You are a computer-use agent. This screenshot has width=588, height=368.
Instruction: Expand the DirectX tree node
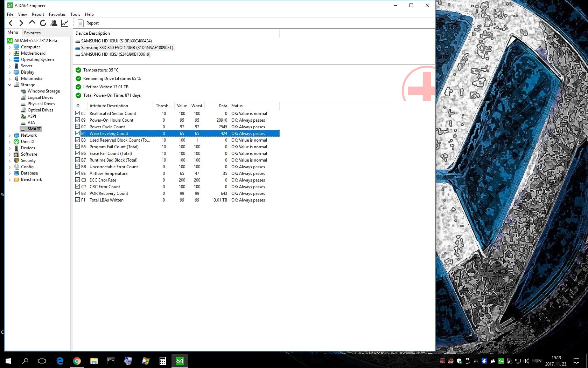(9, 142)
